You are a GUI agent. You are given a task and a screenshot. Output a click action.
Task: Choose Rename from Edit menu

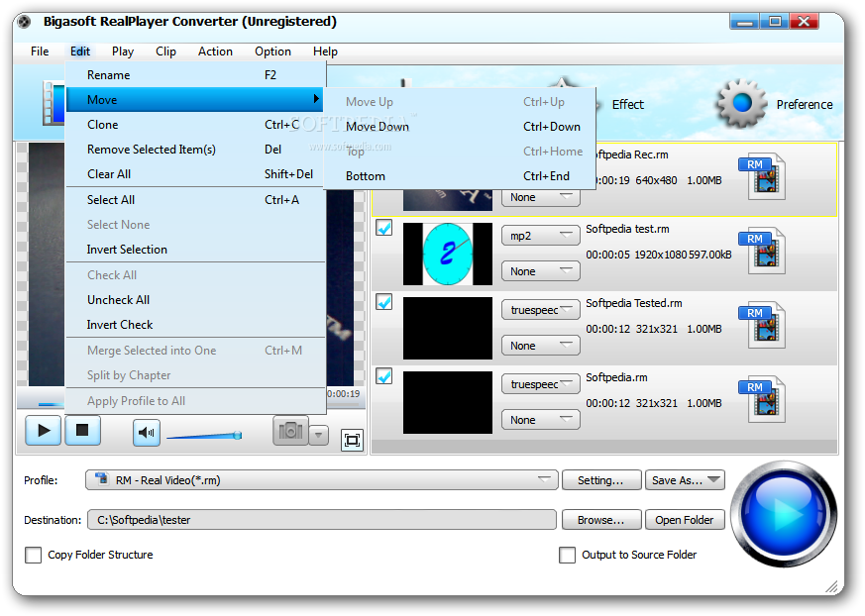[x=196, y=75]
